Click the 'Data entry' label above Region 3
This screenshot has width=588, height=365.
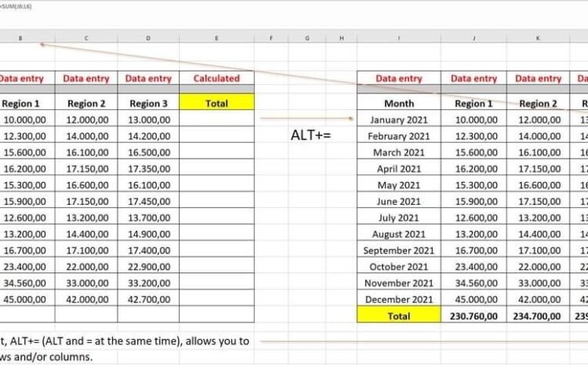point(148,78)
